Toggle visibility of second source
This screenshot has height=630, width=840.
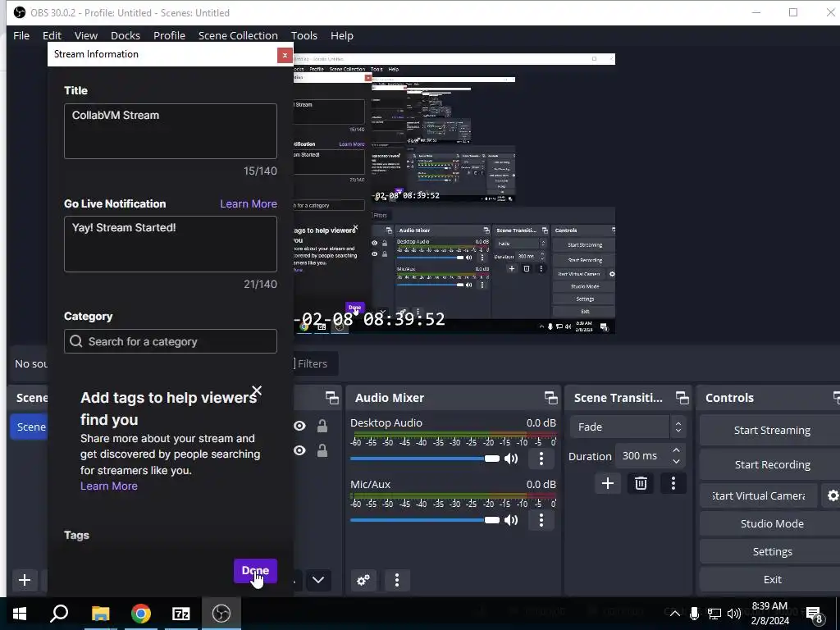click(299, 450)
